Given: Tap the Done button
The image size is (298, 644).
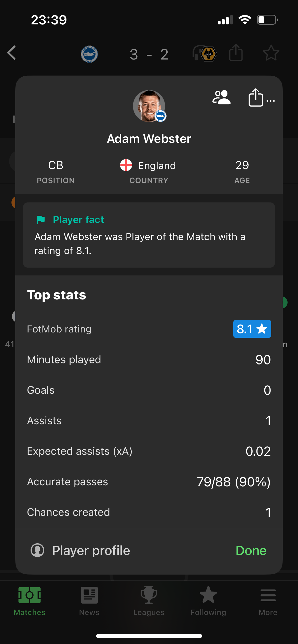Looking at the screenshot, I should tap(251, 550).
